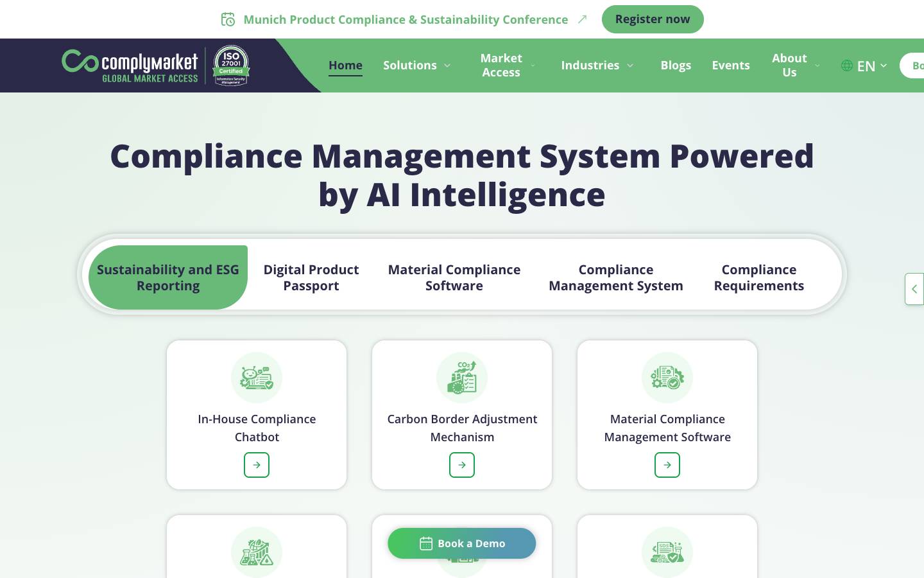Click the external arrow icon after conference title

582,19
